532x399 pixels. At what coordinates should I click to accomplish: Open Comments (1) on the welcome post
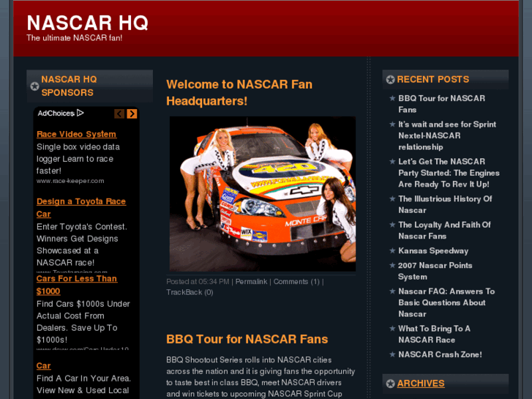pos(296,282)
